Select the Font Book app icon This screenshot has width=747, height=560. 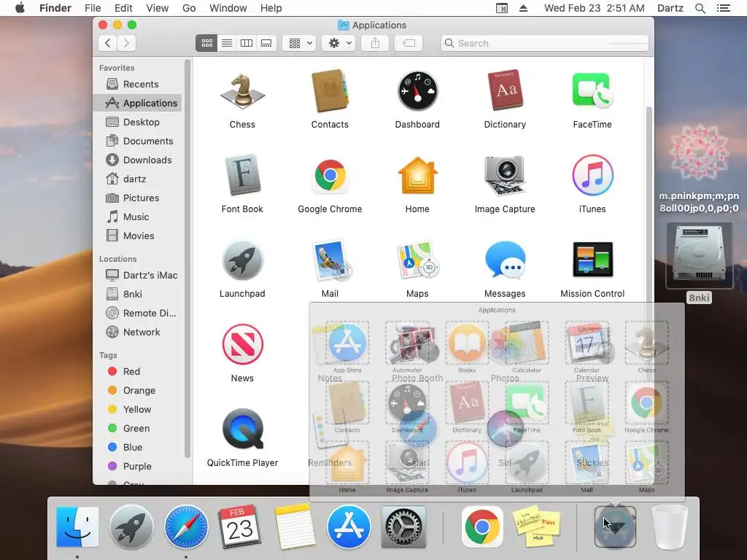242,176
